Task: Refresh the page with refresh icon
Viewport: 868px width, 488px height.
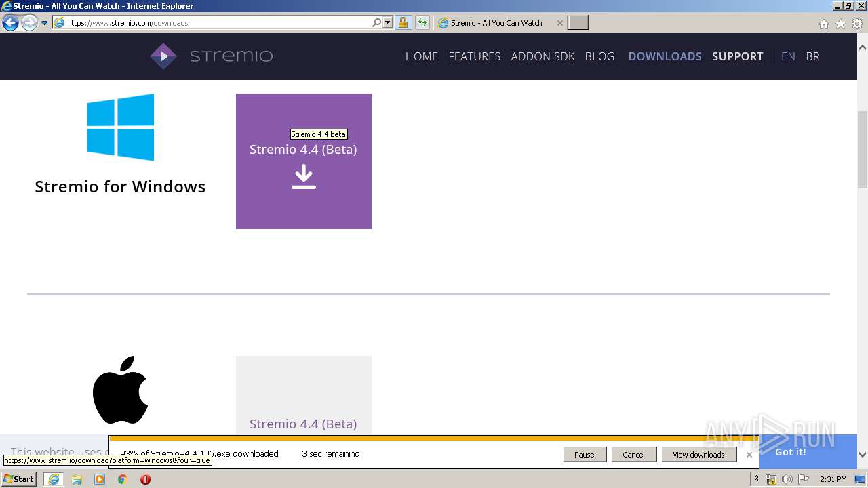Action: (422, 23)
